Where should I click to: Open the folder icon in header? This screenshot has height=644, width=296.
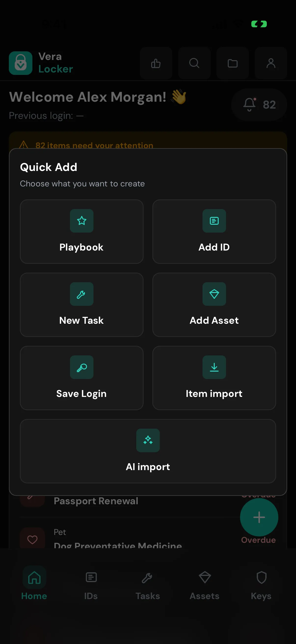click(x=232, y=63)
